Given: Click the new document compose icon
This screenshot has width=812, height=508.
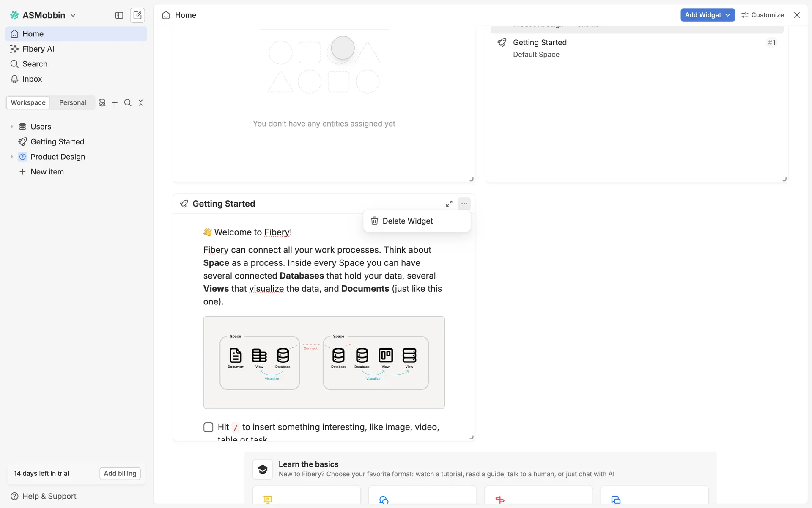Looking at the screenshot, I should 137,15.
